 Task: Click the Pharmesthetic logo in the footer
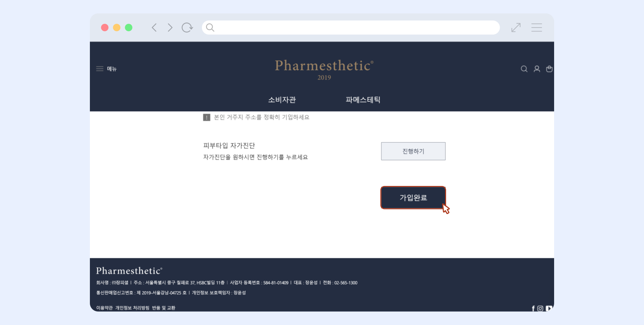(x=129, y=271)
